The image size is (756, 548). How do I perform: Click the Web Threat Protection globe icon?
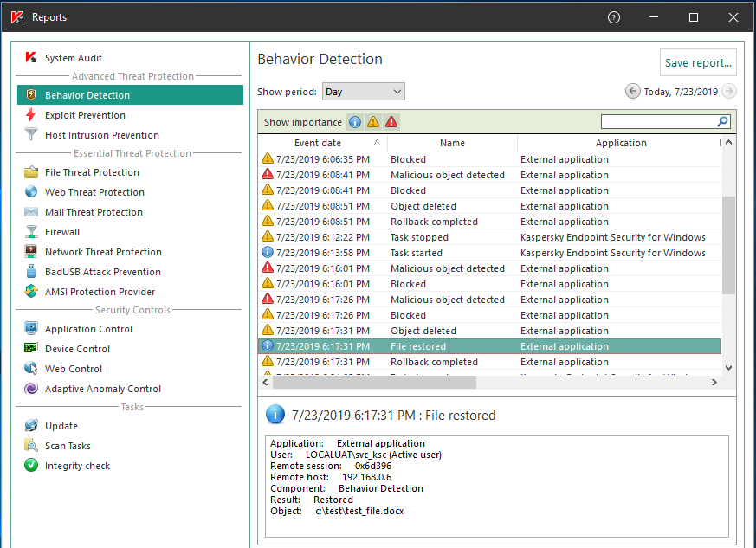pyautogui.click(x=31, y=192)
